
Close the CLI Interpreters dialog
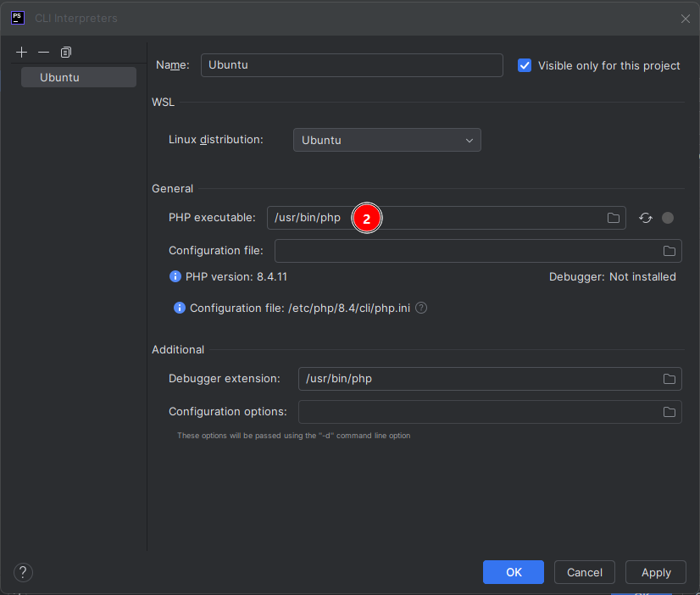point(685,19)
